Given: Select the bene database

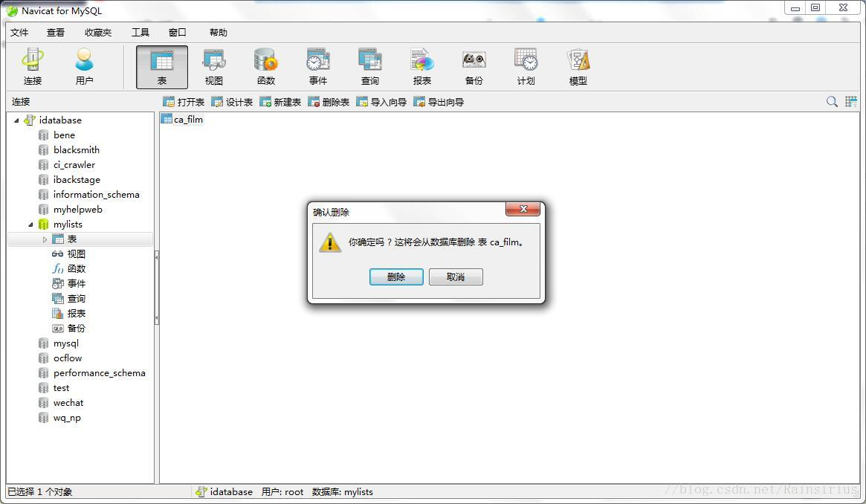Looking at the screenshot, I should (x=64, y=135).
